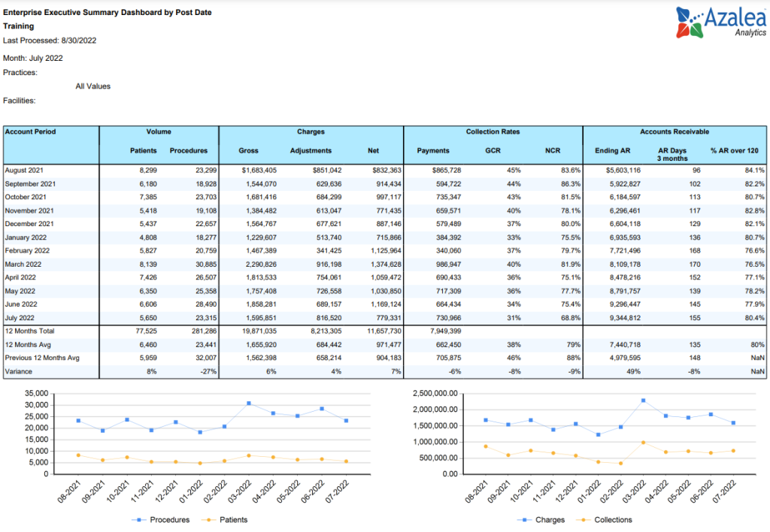
Task: Click the Charges legend marker
Action: 524,520
